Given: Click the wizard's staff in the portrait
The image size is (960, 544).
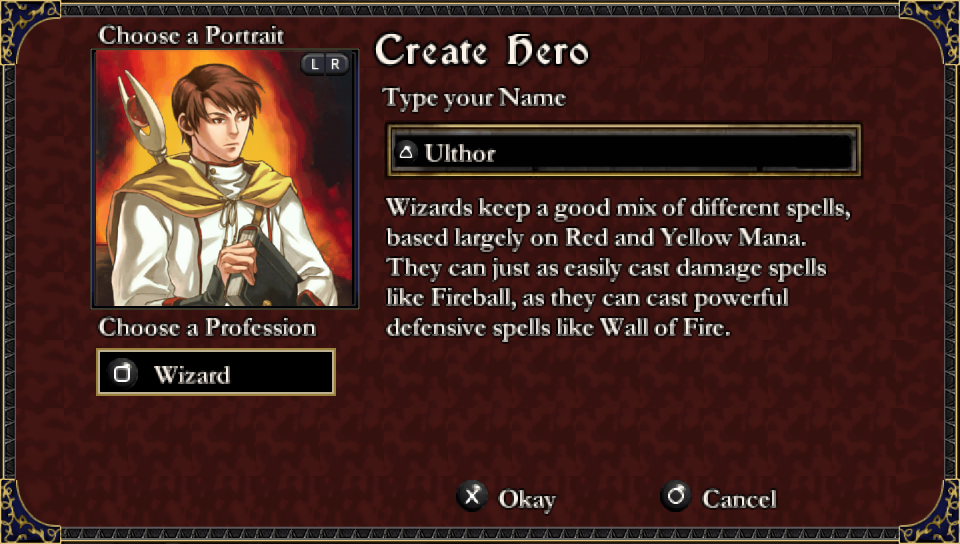Looking at the screenshot, I should coord(143,116).
